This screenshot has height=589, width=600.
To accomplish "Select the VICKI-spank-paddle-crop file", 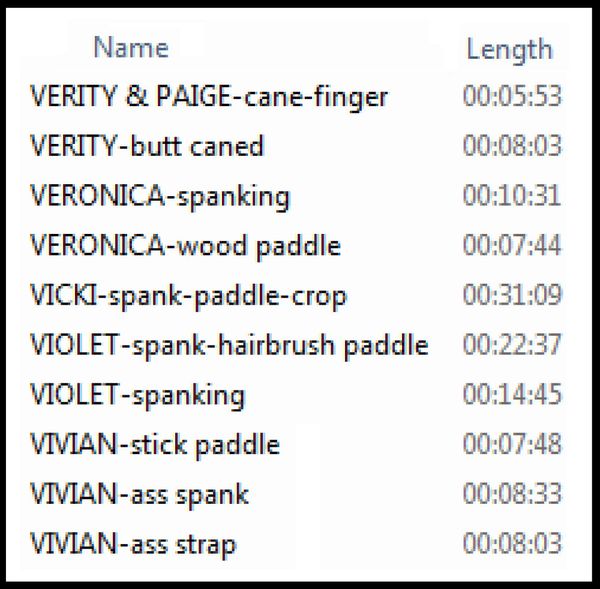I will pos(188,297).
